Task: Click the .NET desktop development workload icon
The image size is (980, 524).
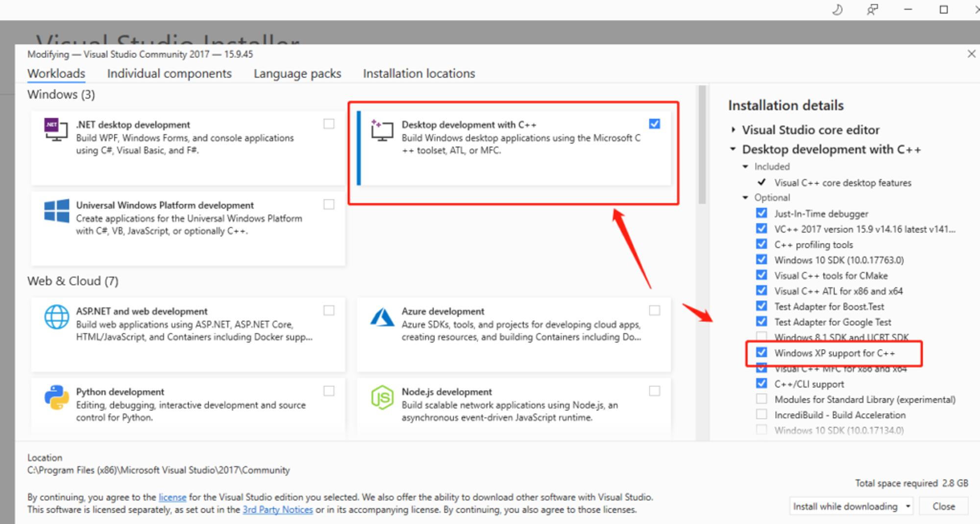Action: pos(55,129)
